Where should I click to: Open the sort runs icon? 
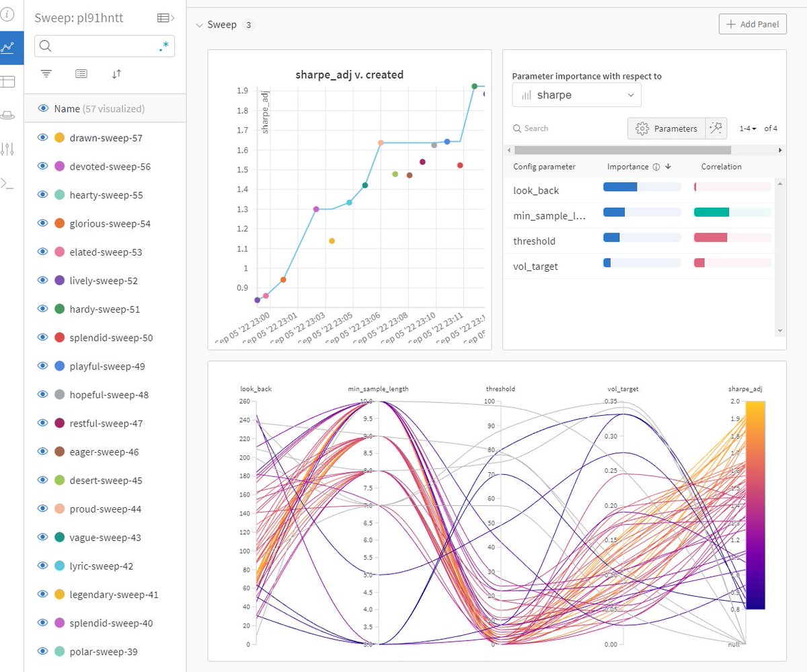click(116, 73)
